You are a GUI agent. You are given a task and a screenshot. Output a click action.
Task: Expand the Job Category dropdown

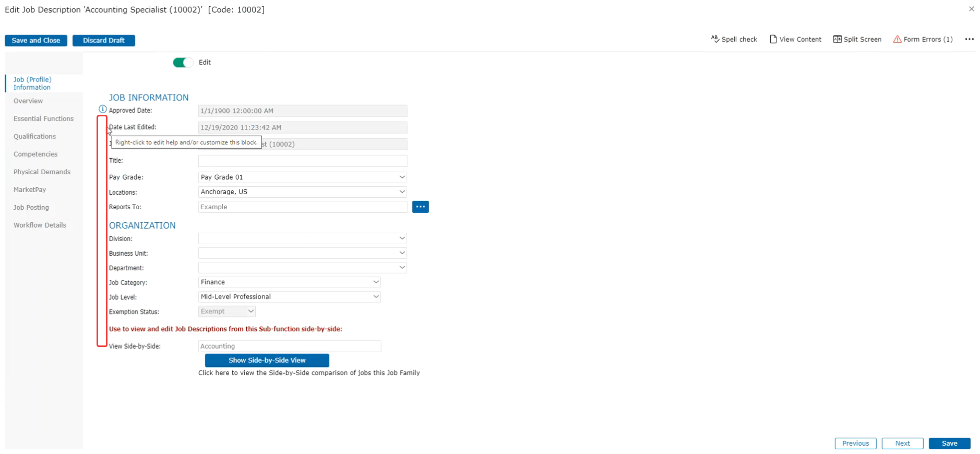(376, 282)
